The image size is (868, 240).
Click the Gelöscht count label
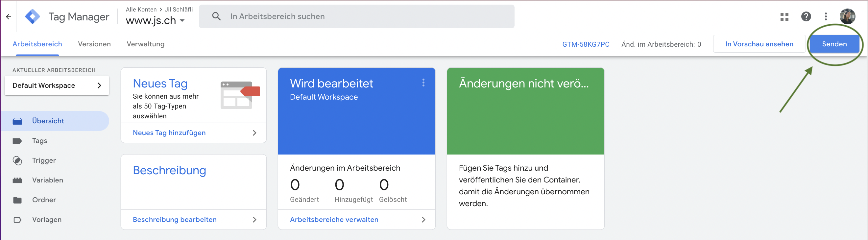coord(393,200)
